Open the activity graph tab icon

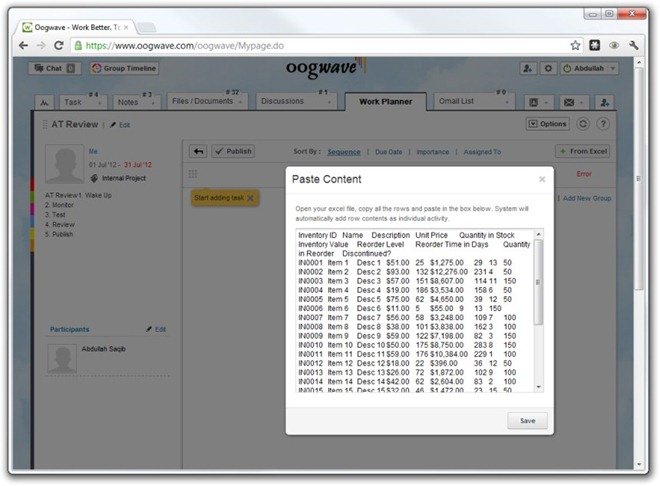[x=45, y=102]
